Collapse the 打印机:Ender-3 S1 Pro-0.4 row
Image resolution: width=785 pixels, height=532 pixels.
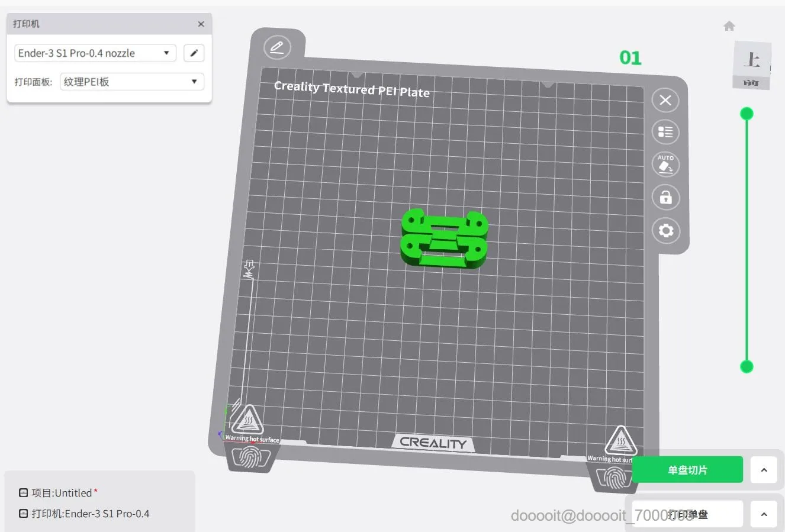coord(23,514)
